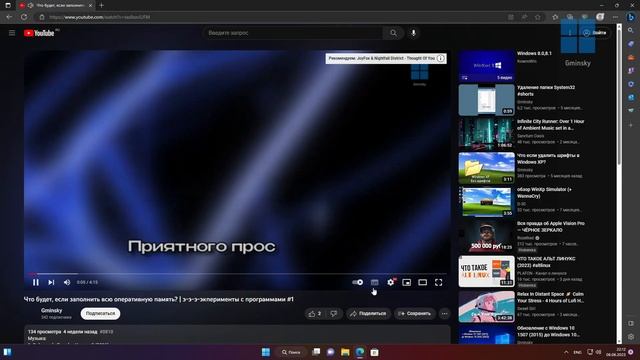Open Microsoft Store from taskbar
Image resolution: width=640 pixels, height=360 pixels.
[x=375, y=352]
